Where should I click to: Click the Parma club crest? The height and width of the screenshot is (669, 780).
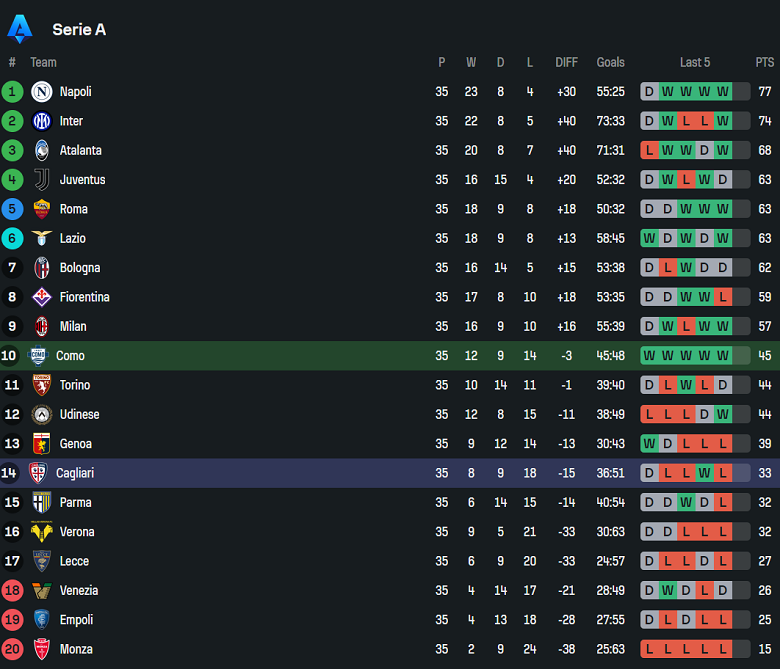(x=42, y=502)
